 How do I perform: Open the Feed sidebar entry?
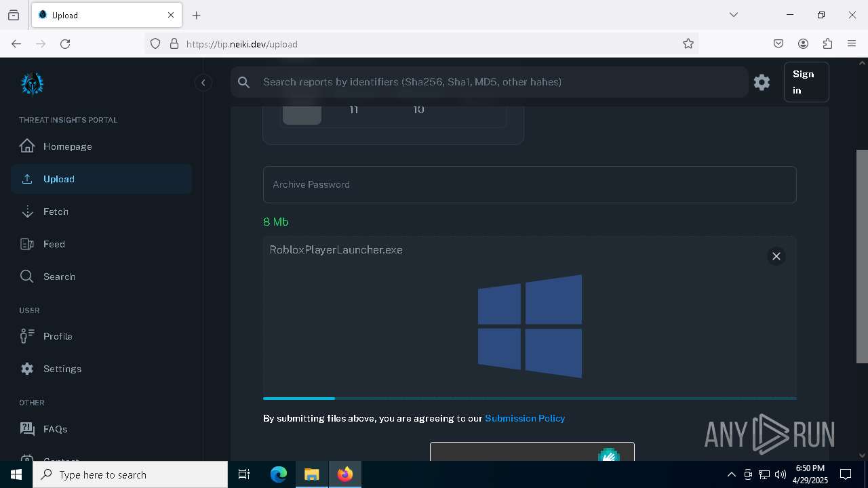pyautogui.click(x=101, y=244)
